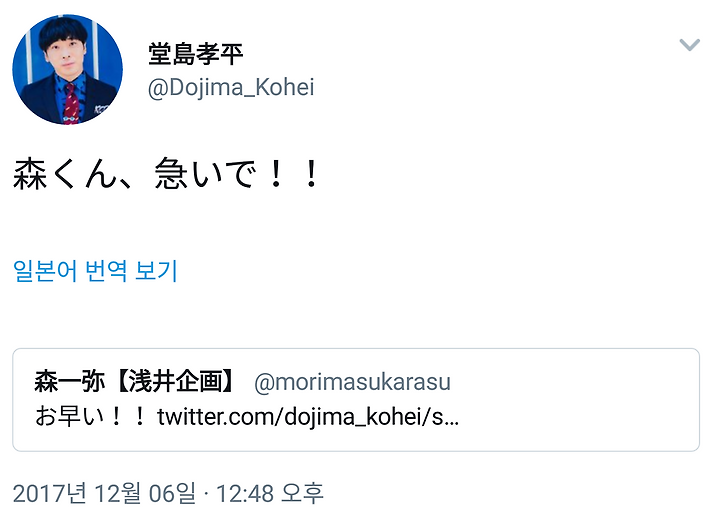Click the 번역 word in translate link
This screenshot has width=720, height=529.
[106, 270]
